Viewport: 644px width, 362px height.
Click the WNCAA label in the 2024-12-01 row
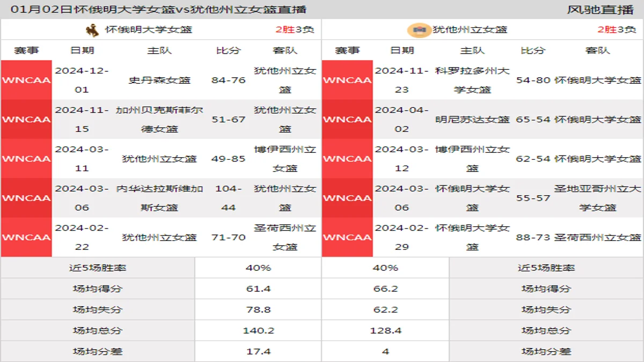pos(26,80)
